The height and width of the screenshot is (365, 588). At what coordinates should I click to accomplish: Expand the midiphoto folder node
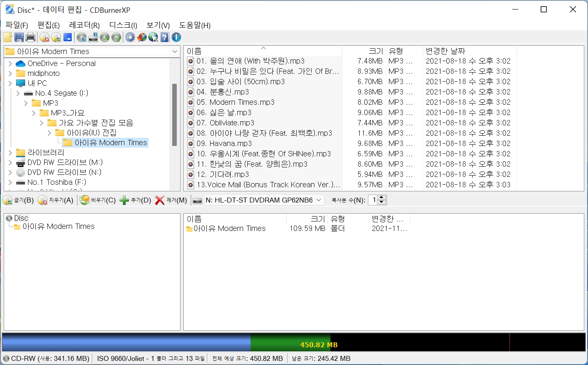pos(10,73)
